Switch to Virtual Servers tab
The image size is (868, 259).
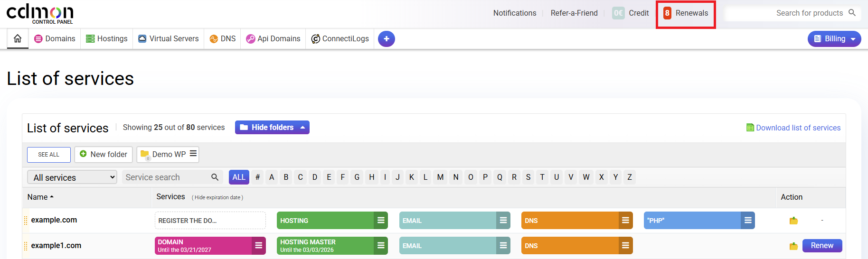pyautogui.click(x=169, y=39)
